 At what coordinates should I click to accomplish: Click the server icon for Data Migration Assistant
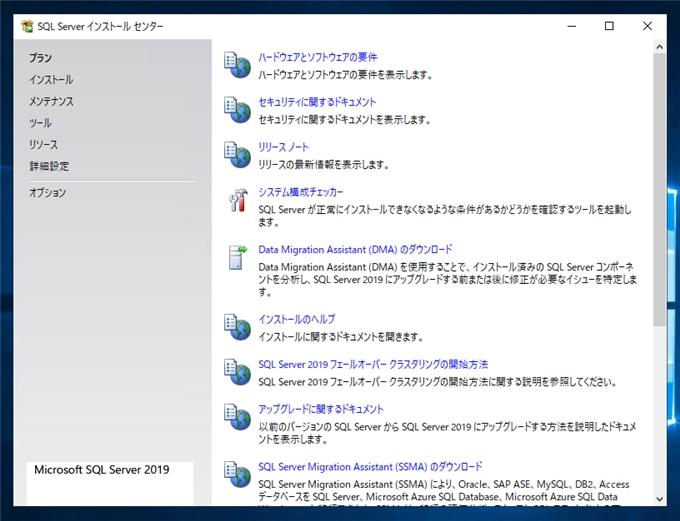[x=237, y=257]
